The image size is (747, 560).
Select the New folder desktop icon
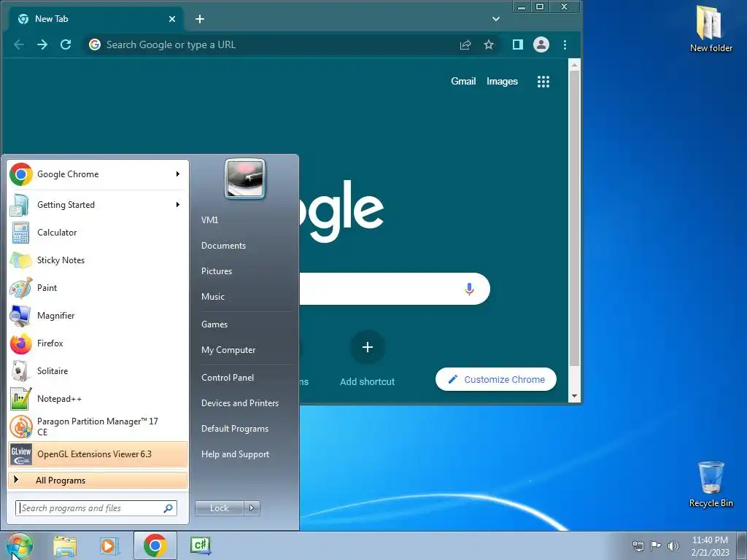[x=711, y=28]
